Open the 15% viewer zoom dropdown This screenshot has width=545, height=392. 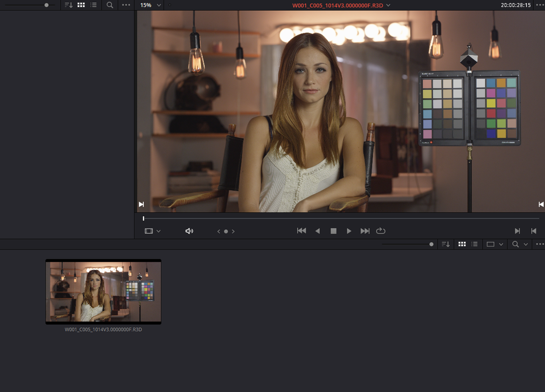[151, 5]
